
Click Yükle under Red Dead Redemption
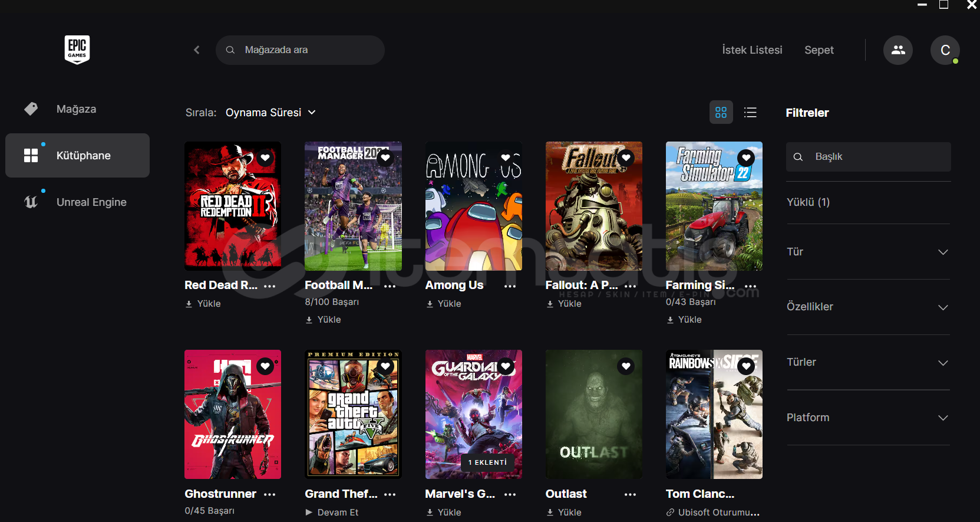pyautogui.click(x=203, y=304)
